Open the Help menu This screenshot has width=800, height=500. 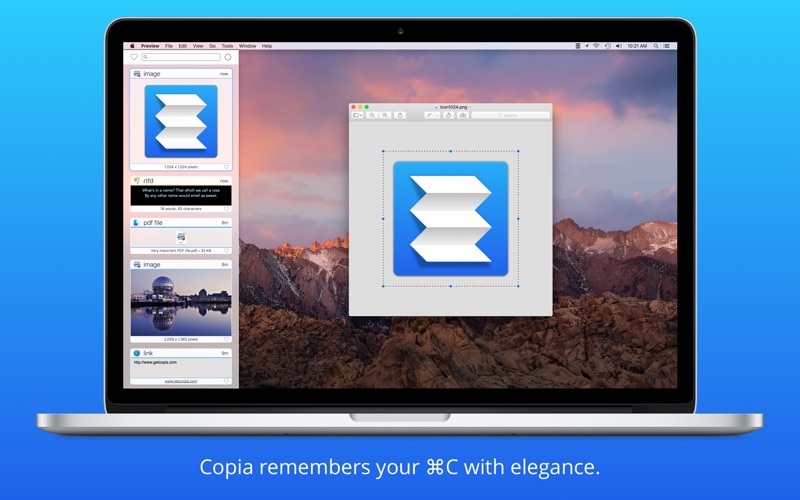[267, 46]
